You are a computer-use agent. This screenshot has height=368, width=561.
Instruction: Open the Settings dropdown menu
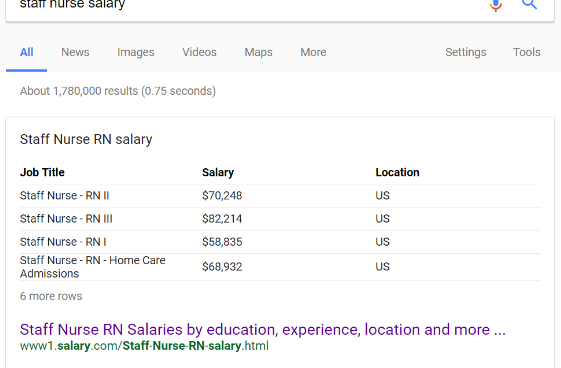click(465, 52)
